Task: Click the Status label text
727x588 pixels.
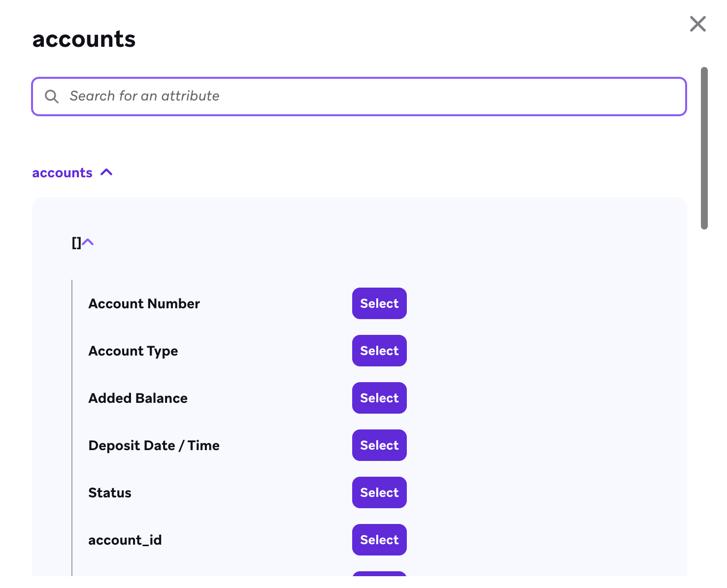Action: tap(110, 492)
